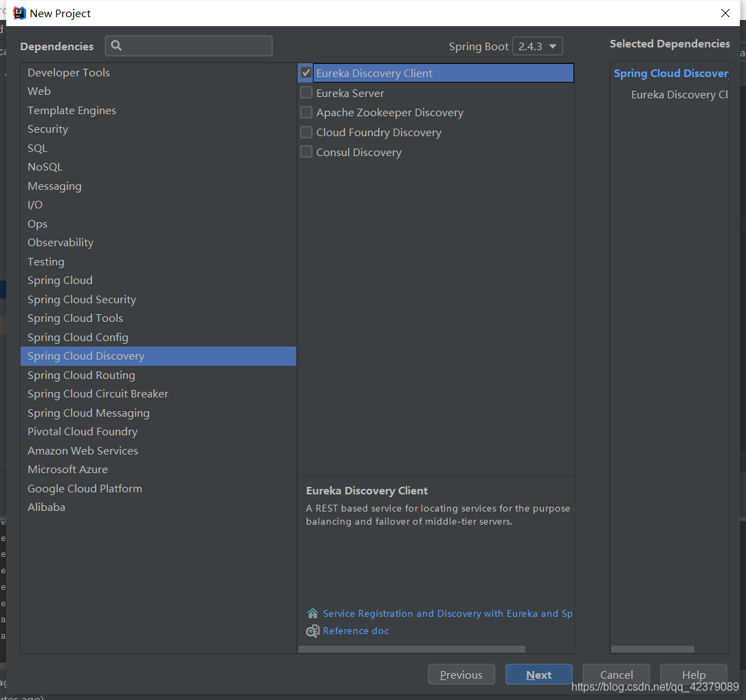
Task: Select Spring Cloud Security category
Action: click(158, 299)
